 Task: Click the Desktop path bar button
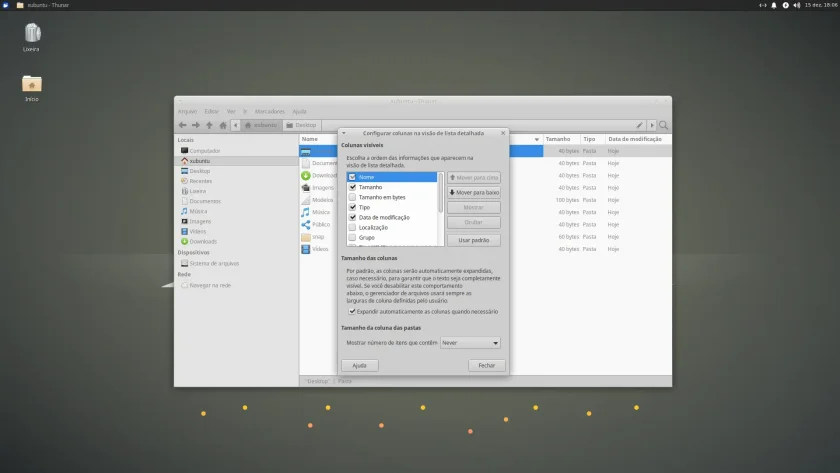coord(302,125)
